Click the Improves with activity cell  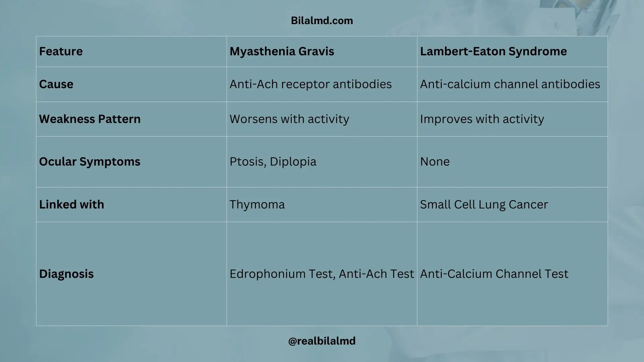click(482, 119)
